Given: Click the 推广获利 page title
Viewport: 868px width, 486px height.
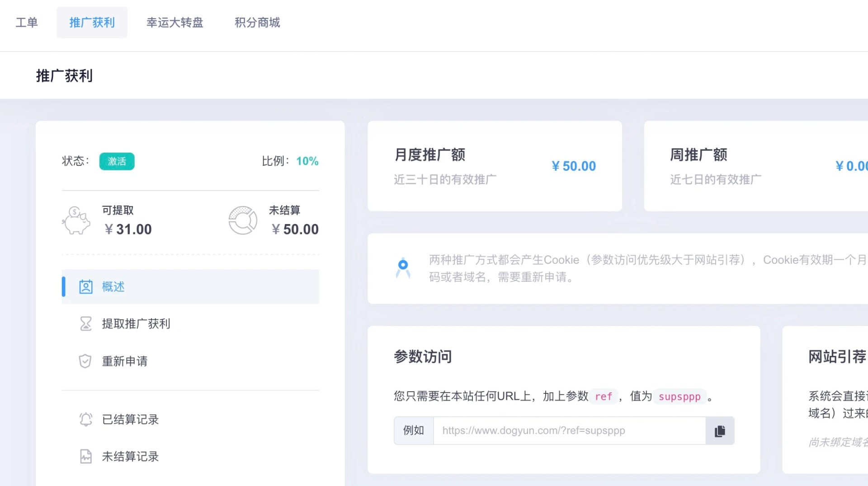Looking at the screenshot, I should (64, 76).
